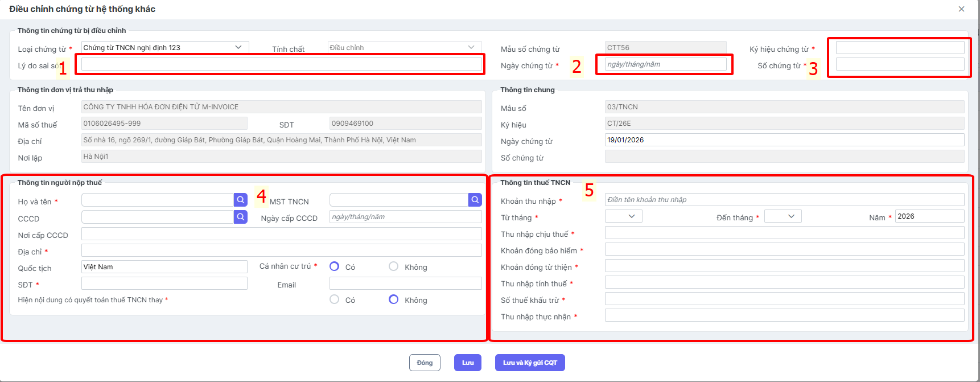The image size is (980, 382).
Task: Click the Số thuế khấu trừ field
Action: click(x=784, y=299)
